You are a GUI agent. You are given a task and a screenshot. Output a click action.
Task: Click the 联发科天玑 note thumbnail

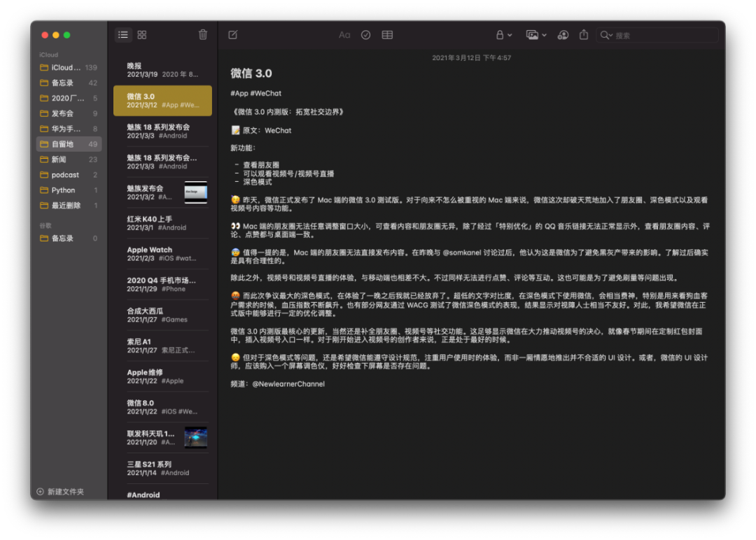point(196,437)
